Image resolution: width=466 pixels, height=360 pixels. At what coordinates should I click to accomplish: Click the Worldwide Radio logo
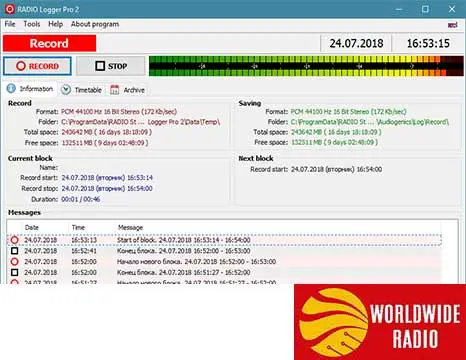[x=380, y=322]
